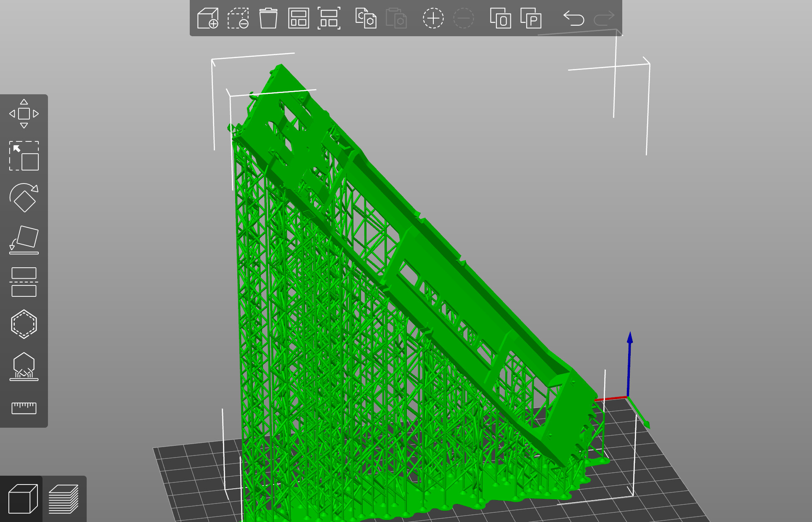
Task: Open the Cut tool
Action: [x=24, y=282]
